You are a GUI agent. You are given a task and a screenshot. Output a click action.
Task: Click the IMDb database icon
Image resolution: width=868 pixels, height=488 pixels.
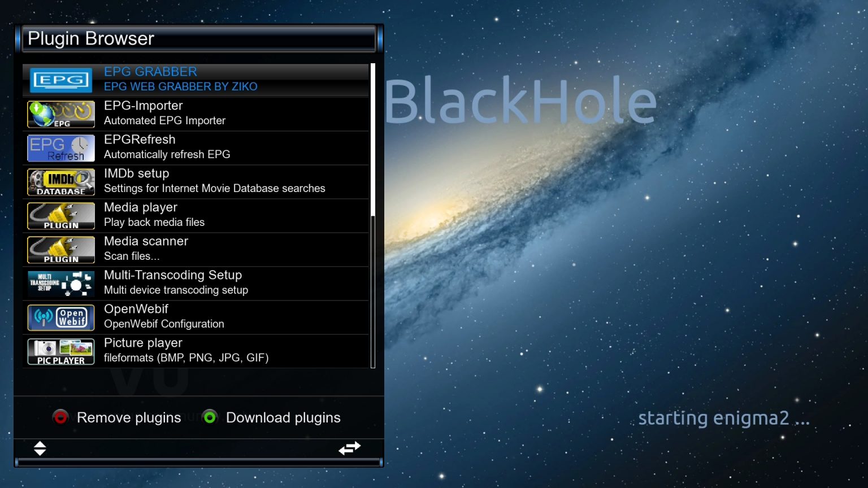pyautogui.click(x=61, y=182)
